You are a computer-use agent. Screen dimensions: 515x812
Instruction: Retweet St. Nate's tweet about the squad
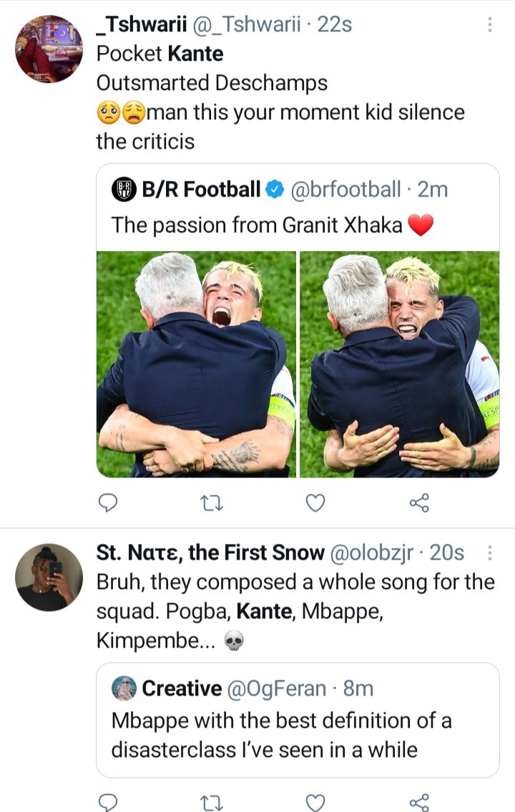pos(212,802)
